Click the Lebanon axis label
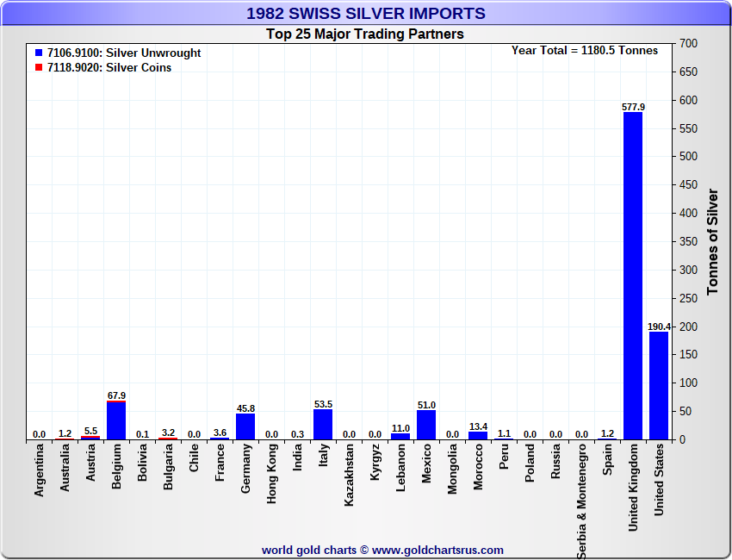 tap(400, 468)
